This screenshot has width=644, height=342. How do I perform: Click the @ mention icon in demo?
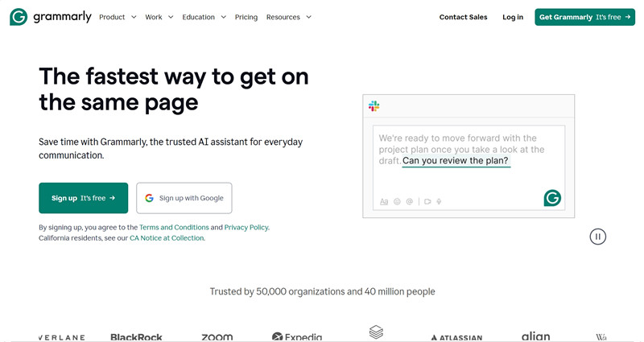click(x=410, y=202)
